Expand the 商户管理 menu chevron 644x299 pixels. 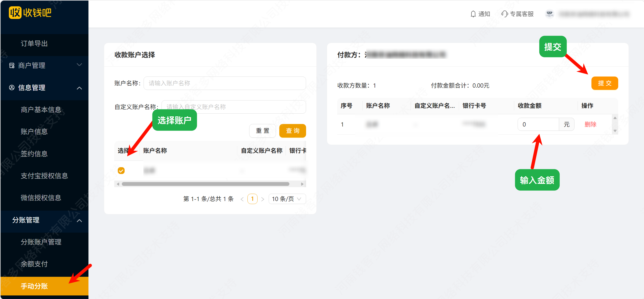pyautogui.click(x=79, y=65)
